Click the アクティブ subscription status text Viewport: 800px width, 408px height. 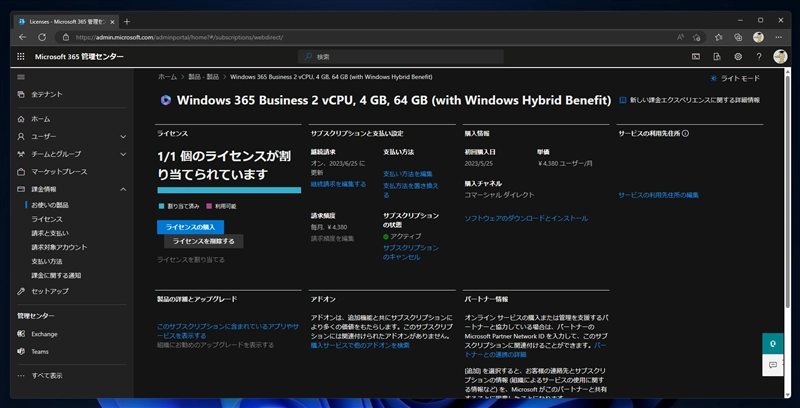point(406,237)
